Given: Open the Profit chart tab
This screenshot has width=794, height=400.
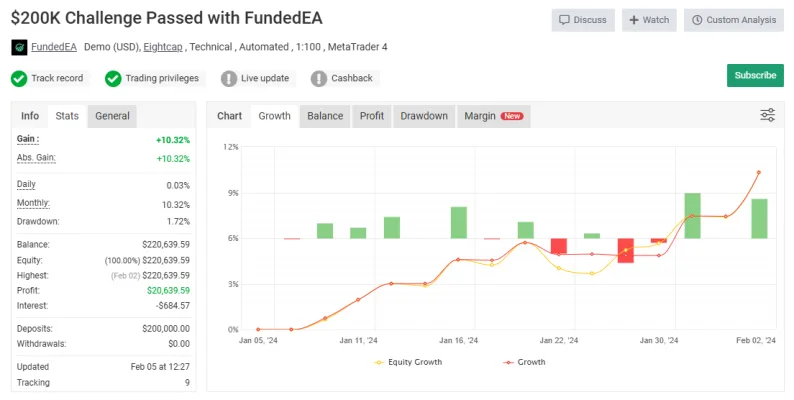Looking at the screenshot, I should point(372,116).
